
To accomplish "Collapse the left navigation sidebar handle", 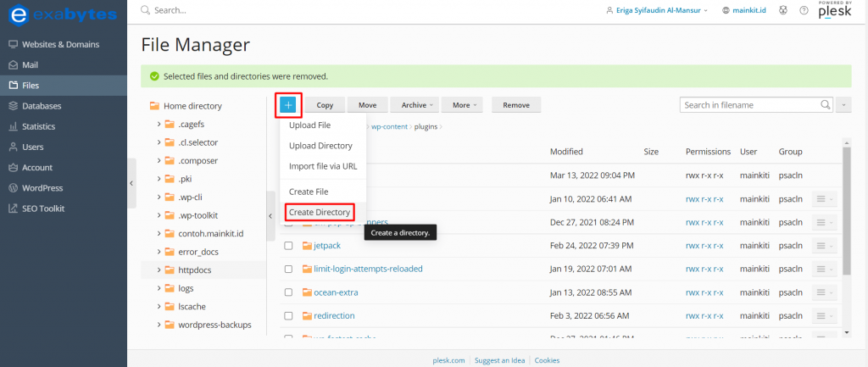I will point(131,183).
